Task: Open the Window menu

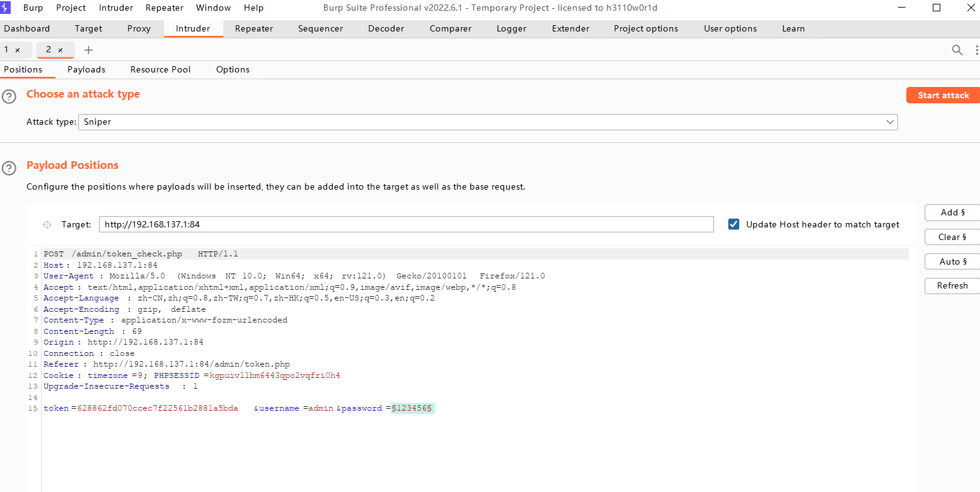Action: (214, 8)
